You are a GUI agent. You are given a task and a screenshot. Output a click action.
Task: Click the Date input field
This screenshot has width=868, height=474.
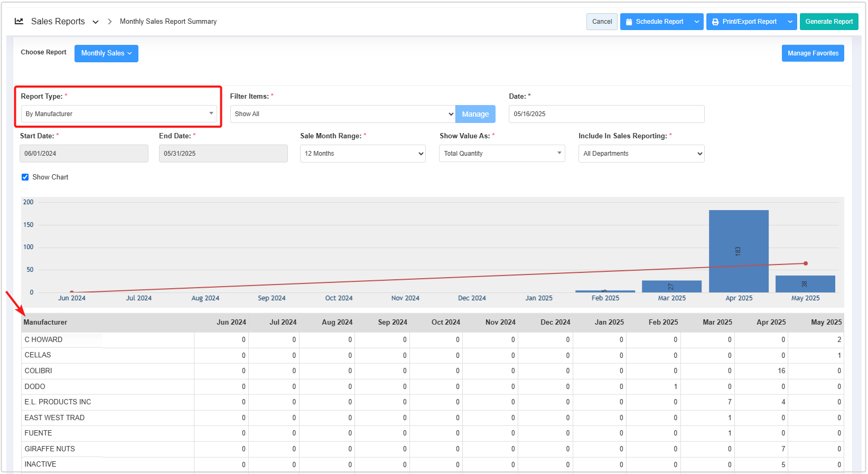[606, 114]
